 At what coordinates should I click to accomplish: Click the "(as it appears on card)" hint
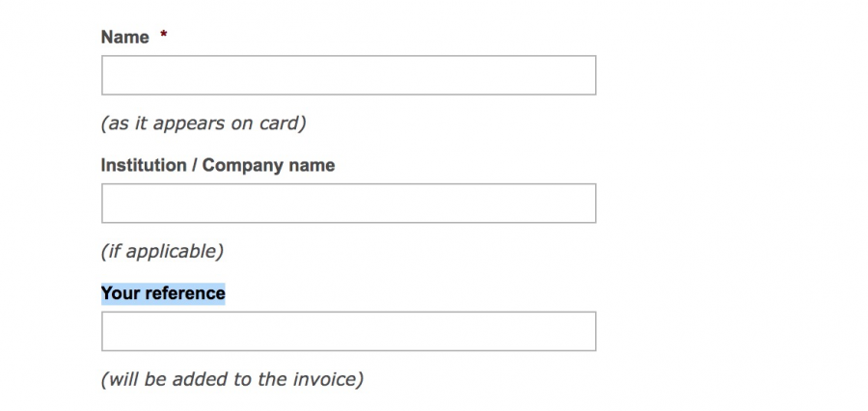[203, 123]
